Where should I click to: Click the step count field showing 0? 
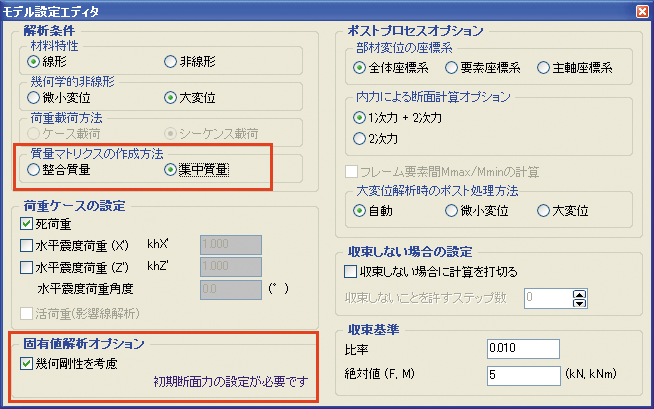click(548, 299)
